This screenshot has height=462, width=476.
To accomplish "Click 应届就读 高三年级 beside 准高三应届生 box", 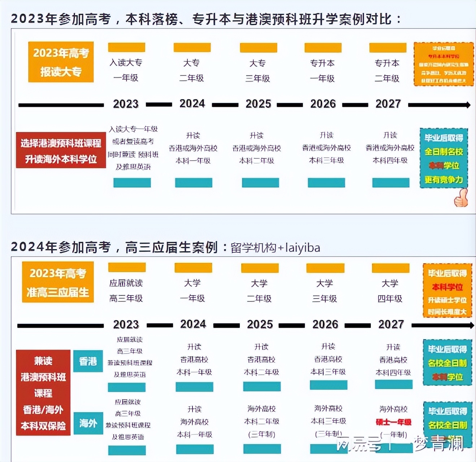I will [126, 291].
